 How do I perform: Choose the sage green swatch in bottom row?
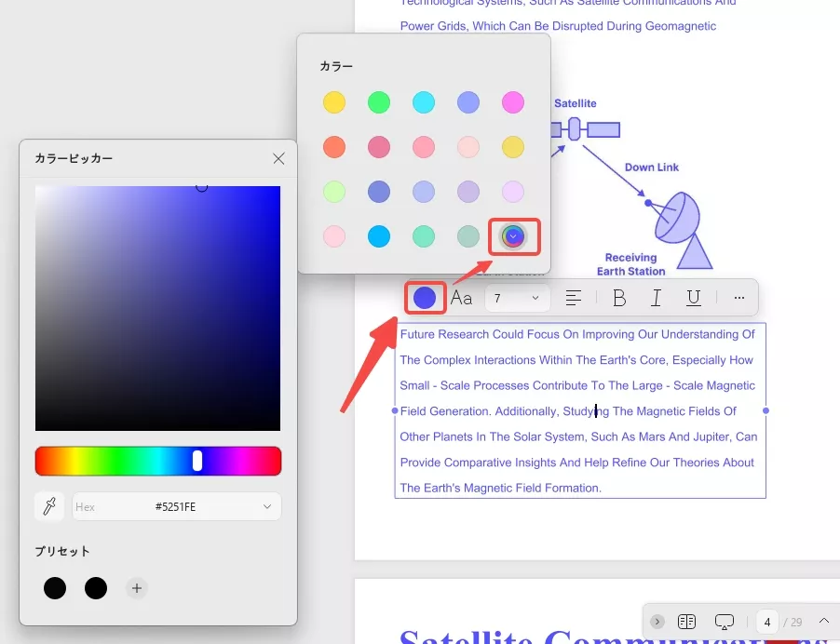(468, 236)
